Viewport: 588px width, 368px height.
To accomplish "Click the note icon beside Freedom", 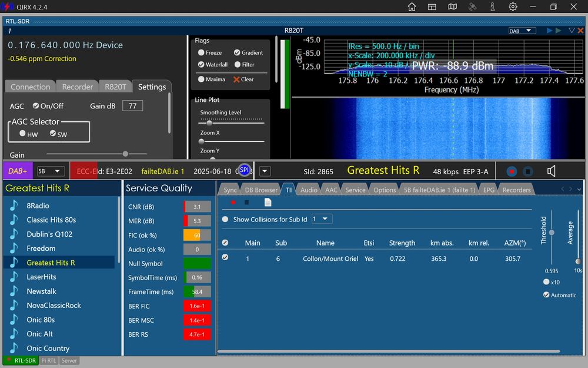I will (14, 248).
